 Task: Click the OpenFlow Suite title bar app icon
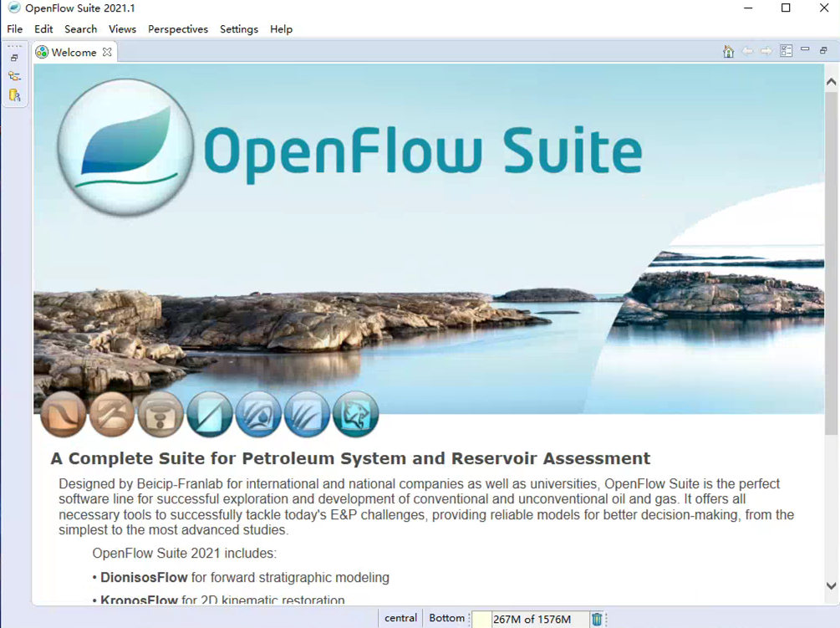click(13, 8)
